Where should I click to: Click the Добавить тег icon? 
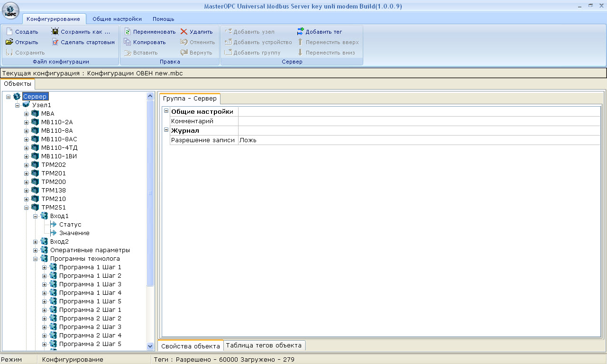pos(300,32)
